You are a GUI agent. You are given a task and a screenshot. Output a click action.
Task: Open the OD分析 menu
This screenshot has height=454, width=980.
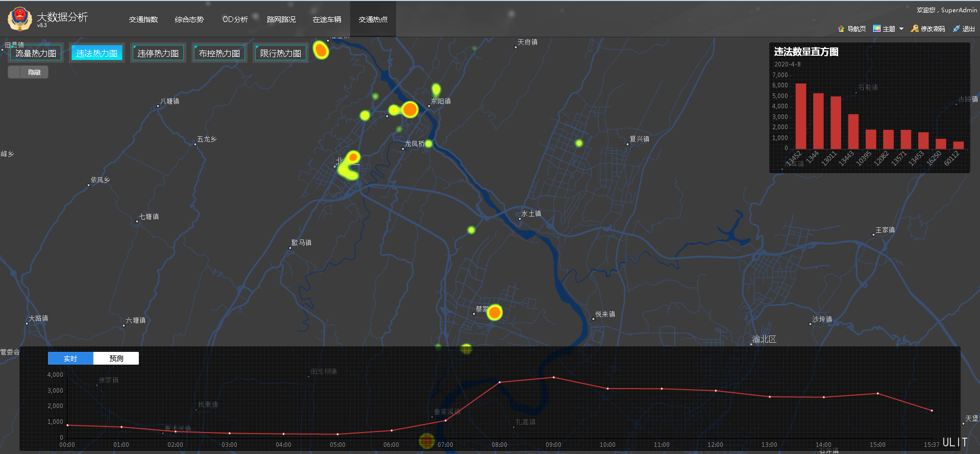pos(235,19)
